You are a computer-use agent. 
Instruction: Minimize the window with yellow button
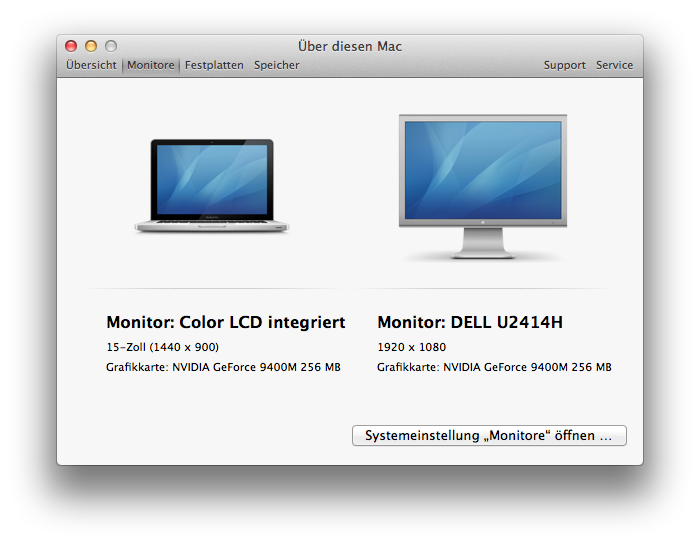(91, 46)
